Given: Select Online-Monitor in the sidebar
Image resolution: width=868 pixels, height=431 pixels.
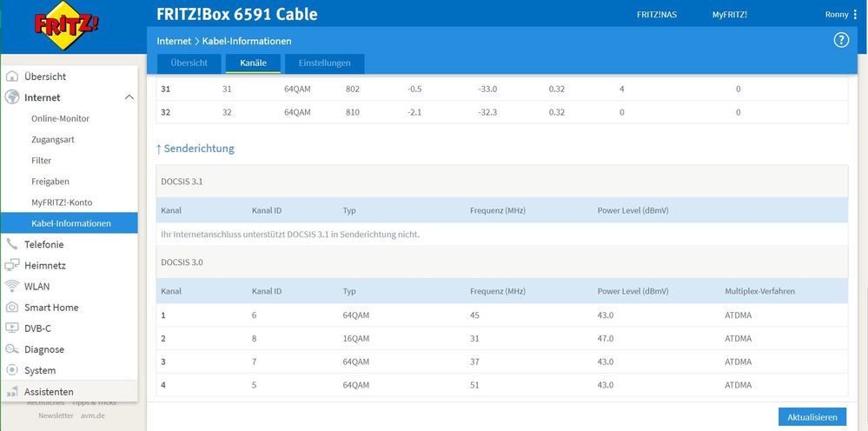Looking at the screenshot, I should (60, 118).
